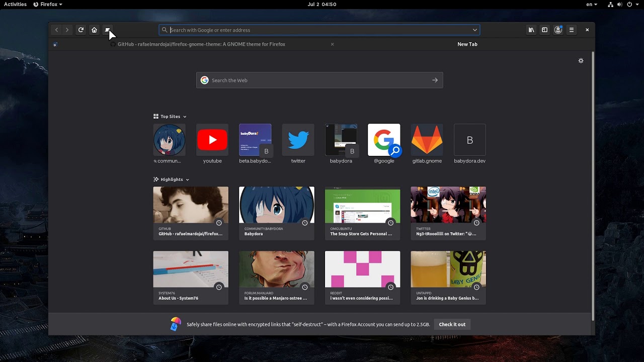
Task: Open the youtube top site
Action: pos(212,144)
